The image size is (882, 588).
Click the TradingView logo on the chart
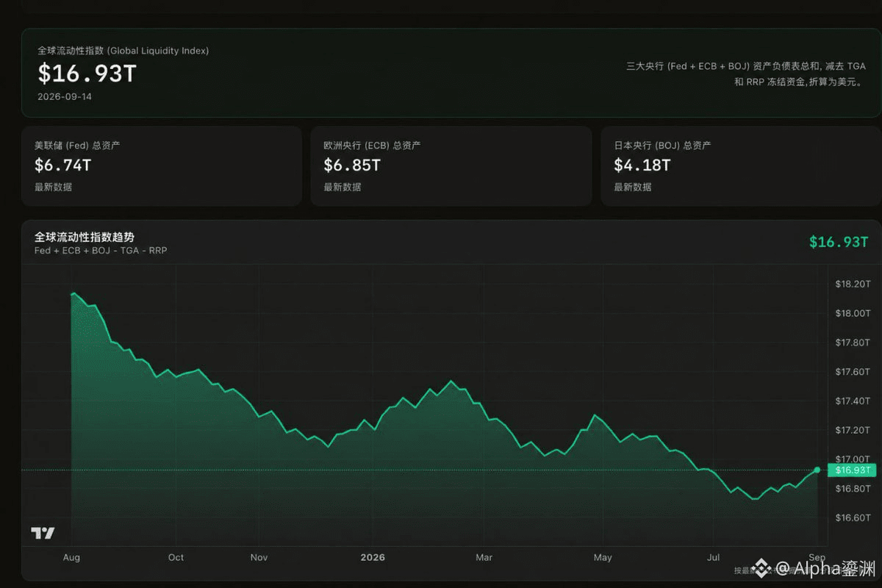pos(43,533)
